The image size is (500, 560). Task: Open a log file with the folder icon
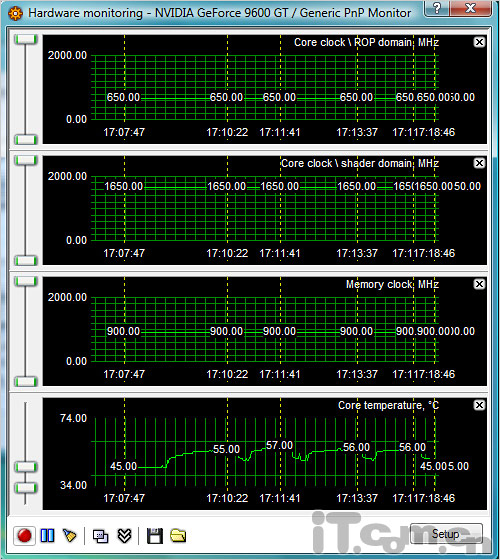(178, 536)
